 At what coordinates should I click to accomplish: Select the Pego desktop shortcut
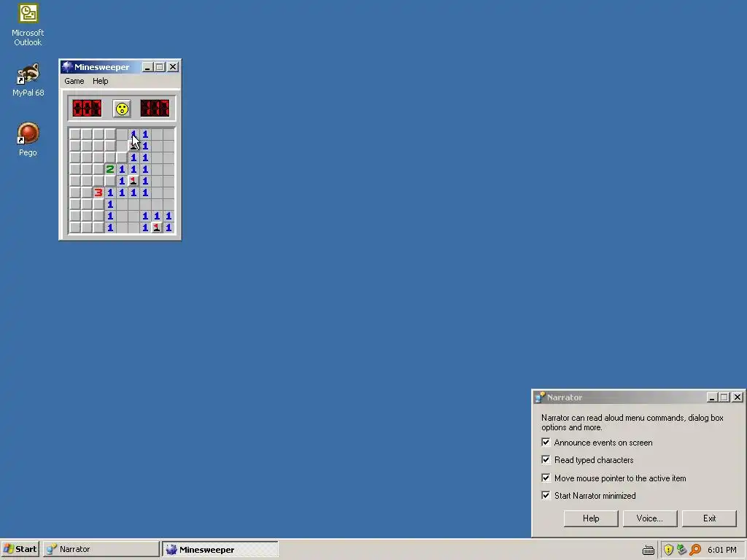(x=28, y=139)
